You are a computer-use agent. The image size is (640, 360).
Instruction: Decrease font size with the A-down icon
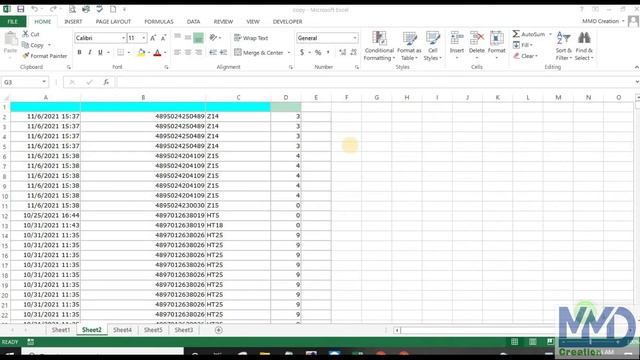click(163, 38)
